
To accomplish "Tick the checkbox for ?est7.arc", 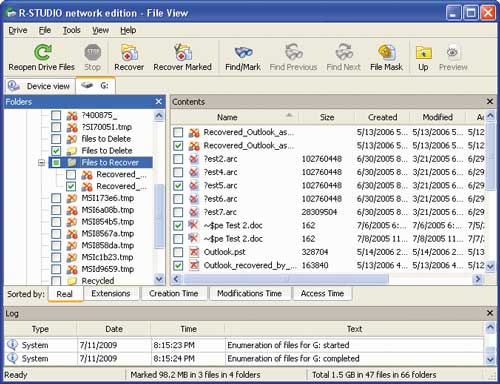I will pos(178,212).
